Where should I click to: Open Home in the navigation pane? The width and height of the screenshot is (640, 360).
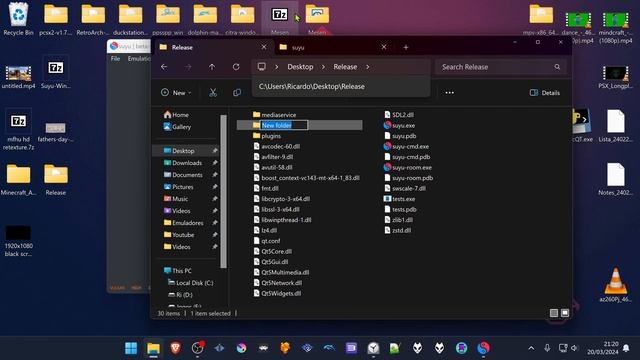click(176, 115)
